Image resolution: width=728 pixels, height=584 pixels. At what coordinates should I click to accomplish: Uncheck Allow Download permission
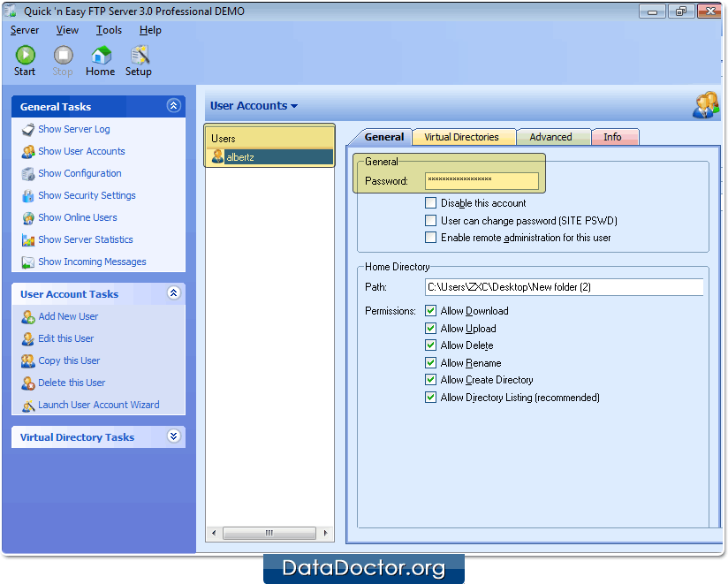coord(430,311)
